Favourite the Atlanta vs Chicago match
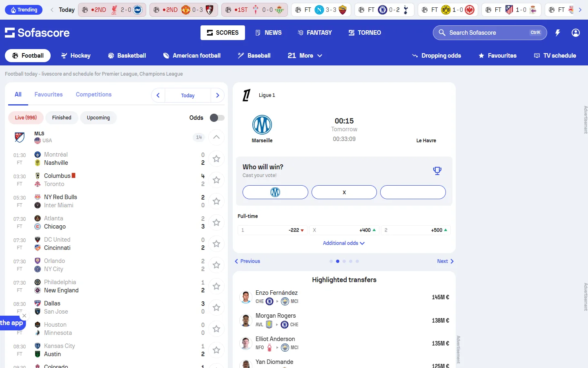 (216, 222)
